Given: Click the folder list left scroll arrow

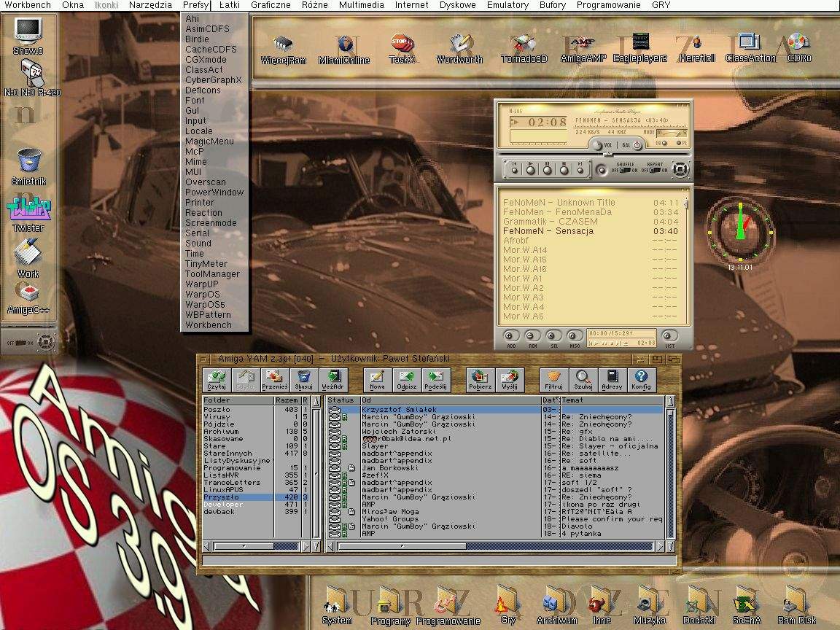Looking at the screenshot, I should [207, 546].
